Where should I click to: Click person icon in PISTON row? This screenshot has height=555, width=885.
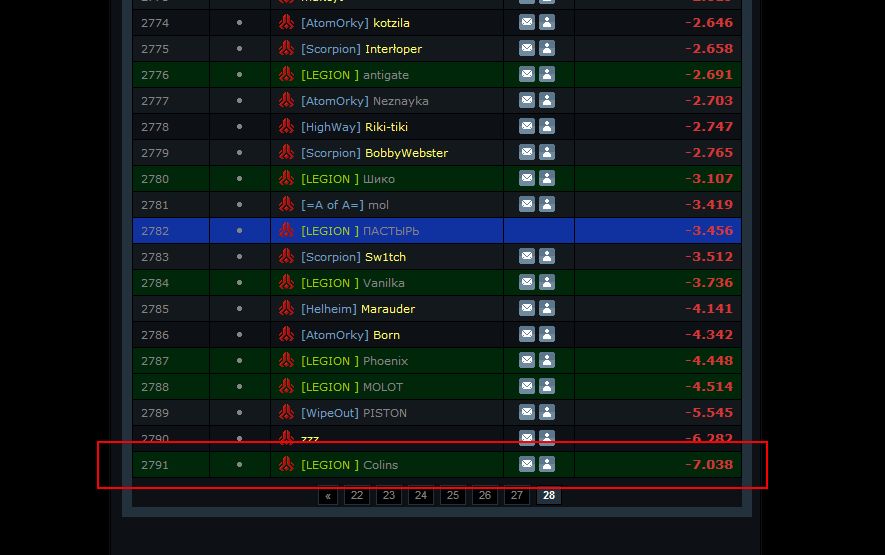tap(546, 412)
